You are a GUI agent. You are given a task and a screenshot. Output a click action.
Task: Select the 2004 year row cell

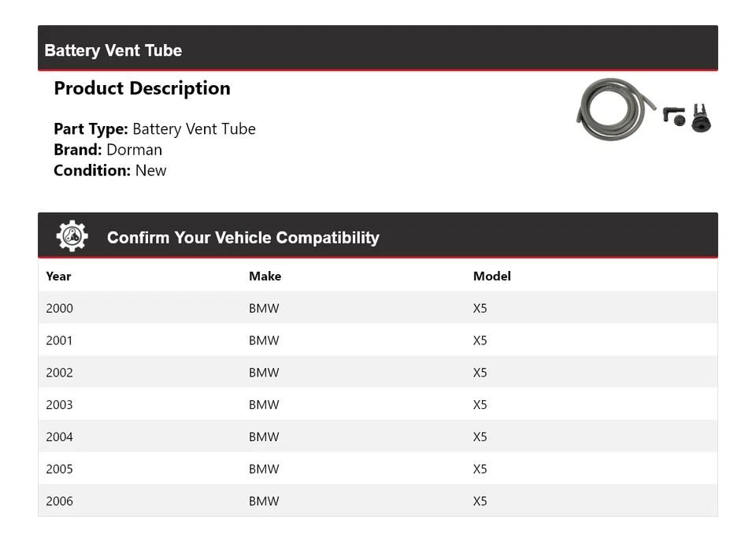59,437
